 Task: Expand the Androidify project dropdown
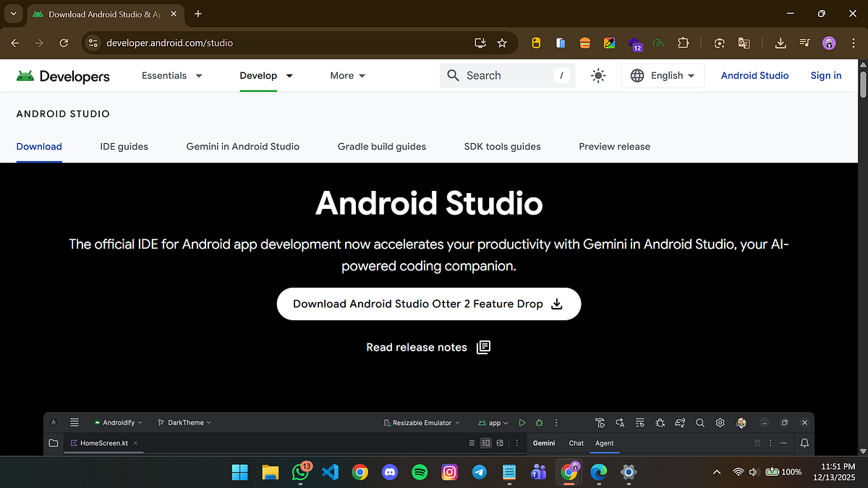tap(119, 423)
